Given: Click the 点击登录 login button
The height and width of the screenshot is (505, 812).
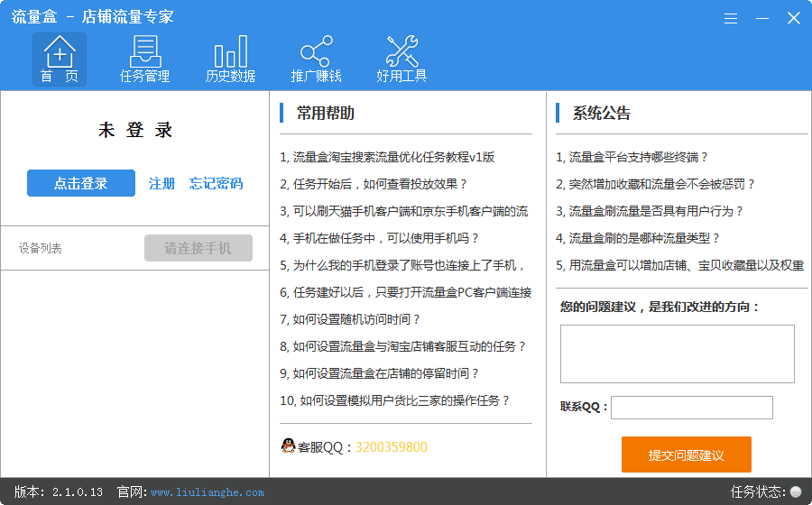Looking at the screenshot, I should click(x=81, y=183).
